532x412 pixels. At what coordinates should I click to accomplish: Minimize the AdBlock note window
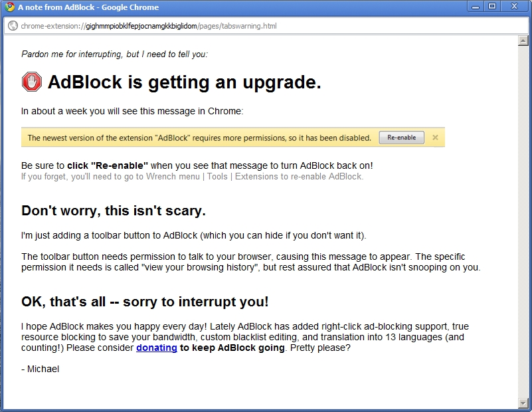coord(476,7)
